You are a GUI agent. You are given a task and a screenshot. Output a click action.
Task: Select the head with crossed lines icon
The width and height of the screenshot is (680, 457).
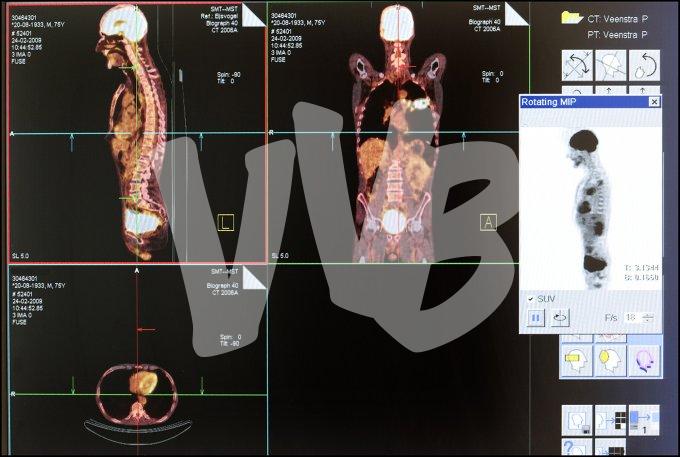611,67
